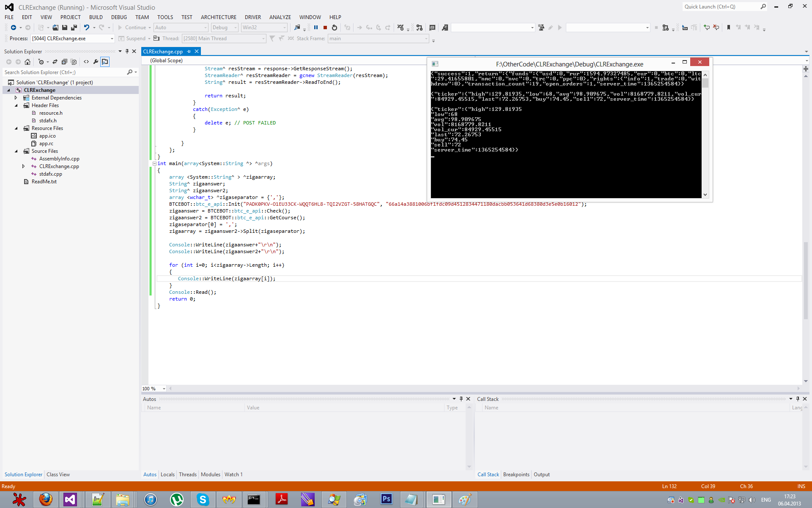This screenshot has height=508, width=812.
Task: Click Collapse All icon in Solution Explorer
Action: (64, 62)
